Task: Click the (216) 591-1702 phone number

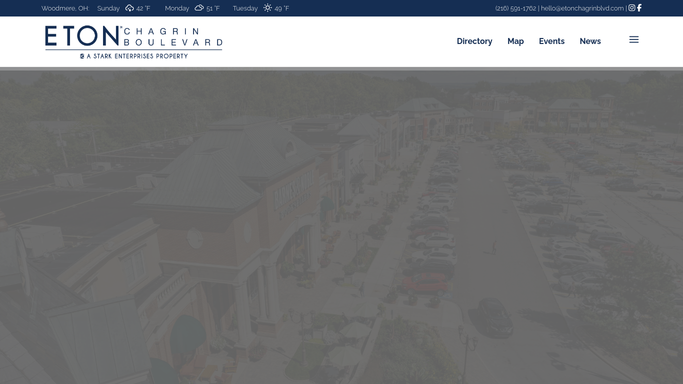Action: coord(515,8)
